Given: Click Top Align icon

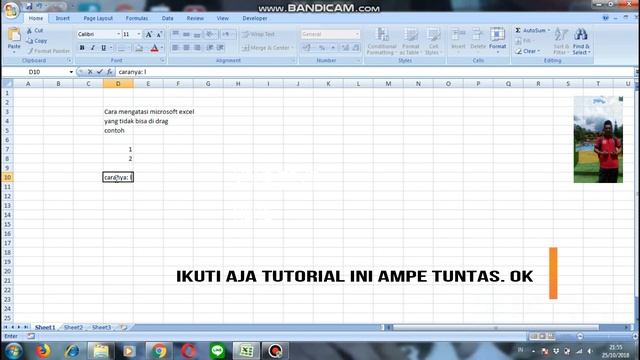Looking at the screenshot, I should [176, 34].
